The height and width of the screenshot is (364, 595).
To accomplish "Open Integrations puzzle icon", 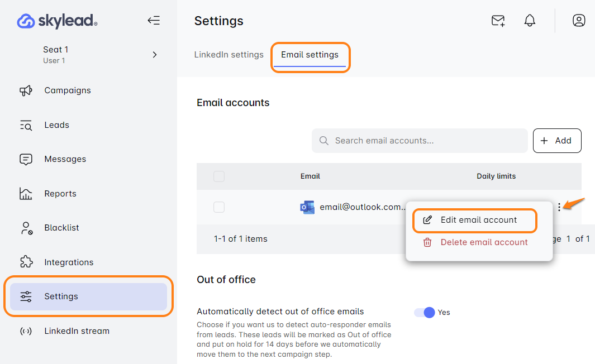I will [x=26, y=262].
